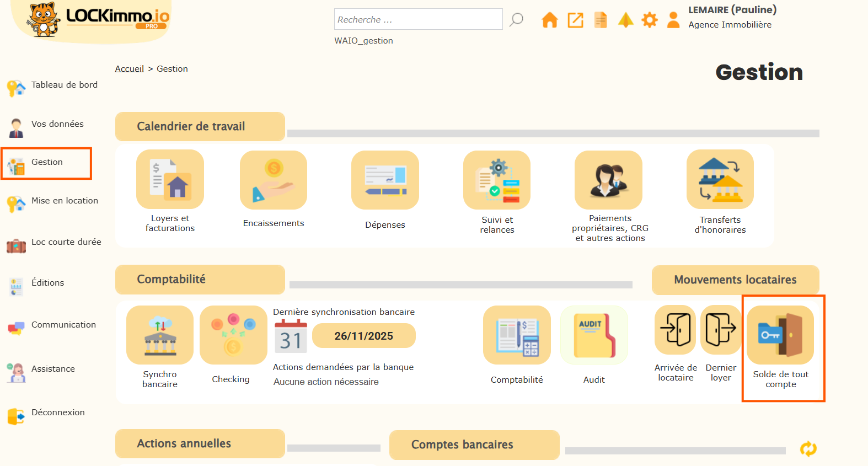Open the Arrivée de locataire door icon
868x466 pixels.
tap(675, 330)
